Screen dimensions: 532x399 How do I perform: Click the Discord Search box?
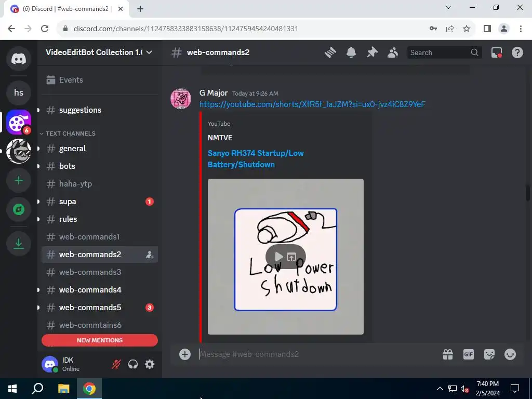(x=444, y=52)
